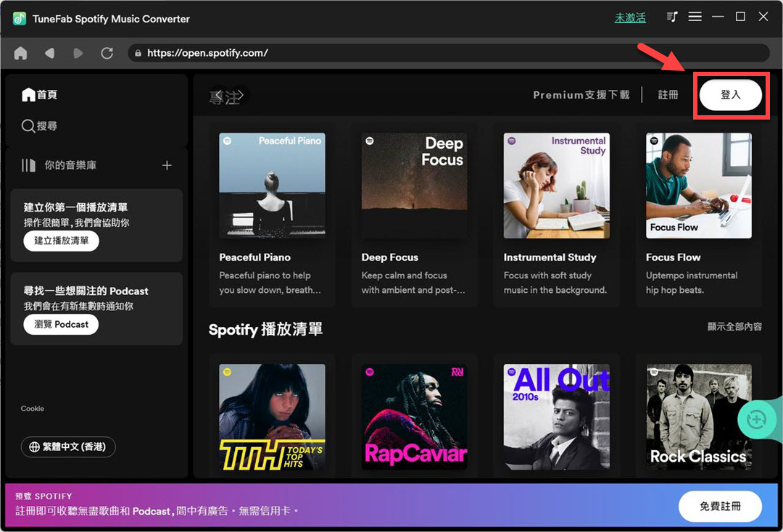Navigate forward with the right arrow button
The image size is (783, 532).
[78, 53]
